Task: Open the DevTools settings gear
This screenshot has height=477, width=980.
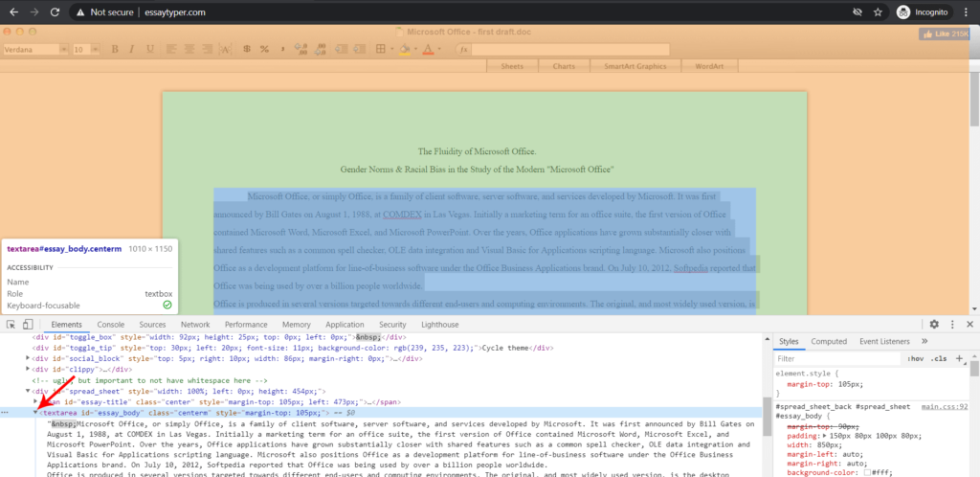Action: coord(934,325)
